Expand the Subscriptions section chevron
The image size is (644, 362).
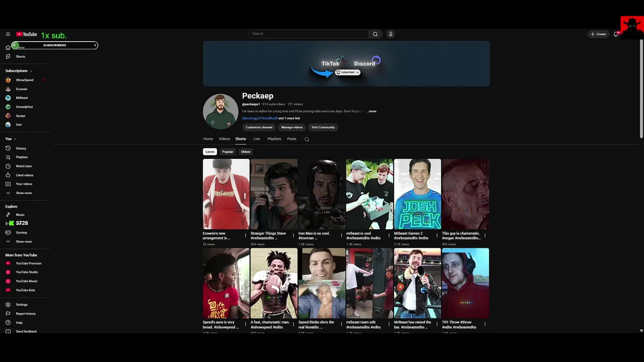[x=31, y=71]
